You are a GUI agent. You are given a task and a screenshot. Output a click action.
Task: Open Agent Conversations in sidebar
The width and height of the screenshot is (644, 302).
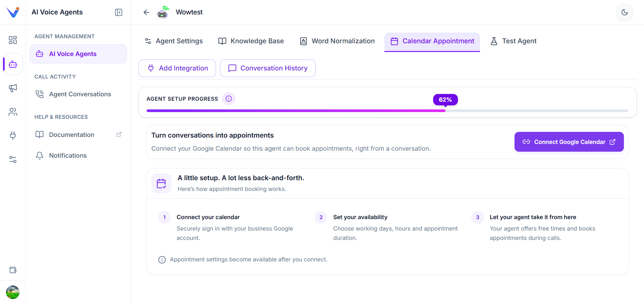click(x=78, y=94)
